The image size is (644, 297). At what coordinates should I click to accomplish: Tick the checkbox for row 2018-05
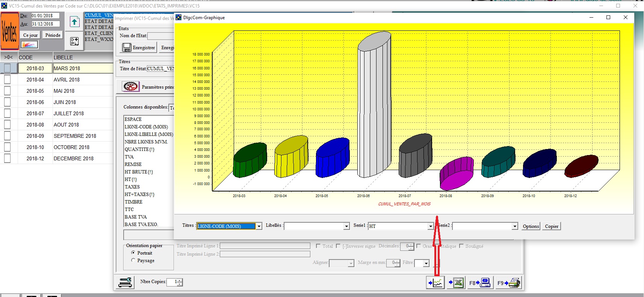(7, 90)
